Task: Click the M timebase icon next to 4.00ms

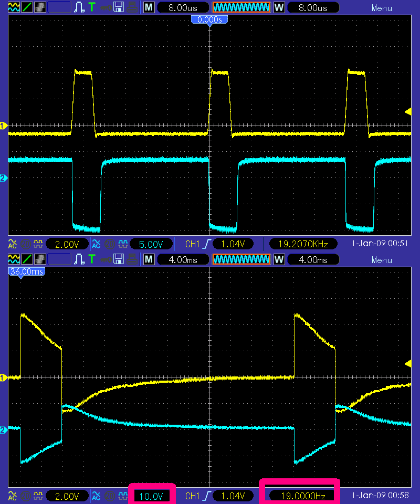Action: tap(149, 259)
